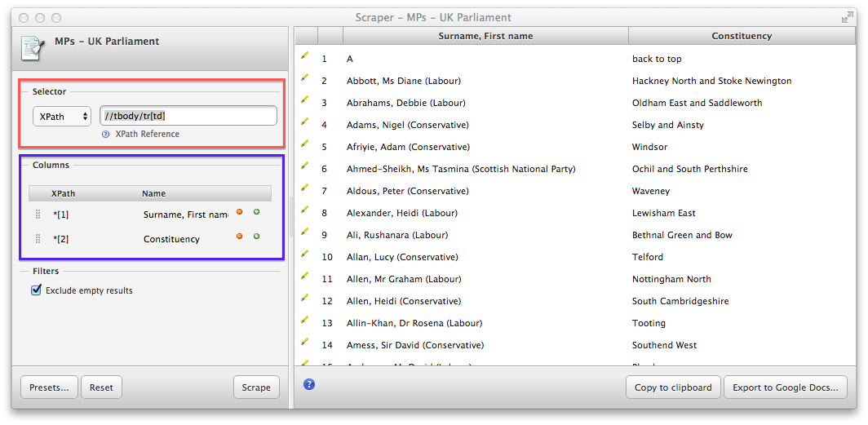This screenshot has width=868, height=425.
Task: Click the pencil icon for row 4 Adams
Action: [x=304, y=122]
